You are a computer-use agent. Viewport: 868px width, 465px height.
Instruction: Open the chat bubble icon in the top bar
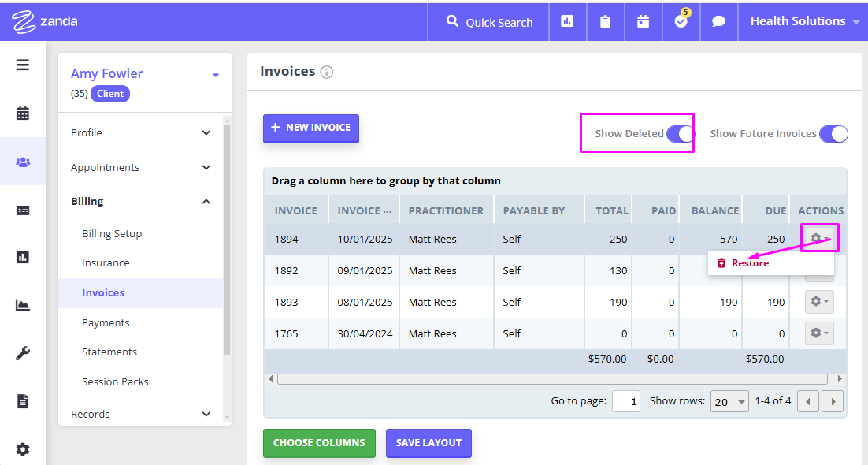718,20
